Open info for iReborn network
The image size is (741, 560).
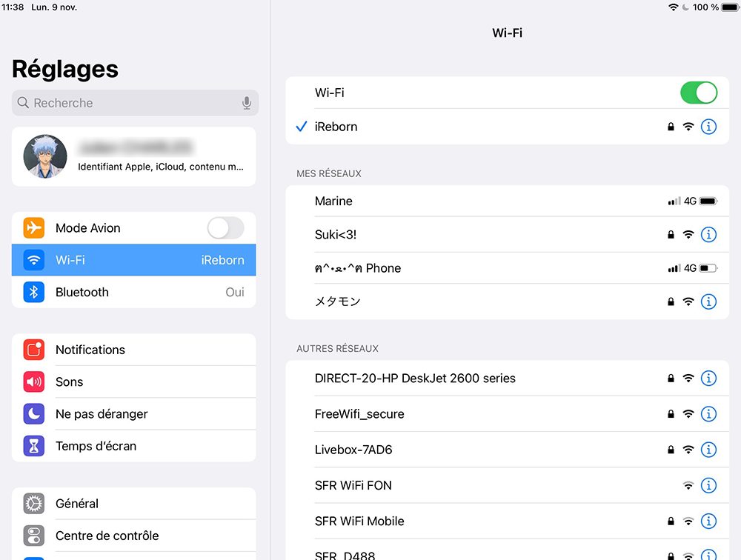(708, 127)
